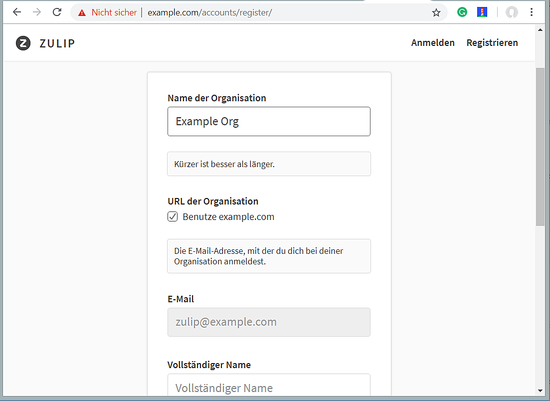Go back with the browser back arrow
This screenshot has width=550, height=401.
coord(16,12)
